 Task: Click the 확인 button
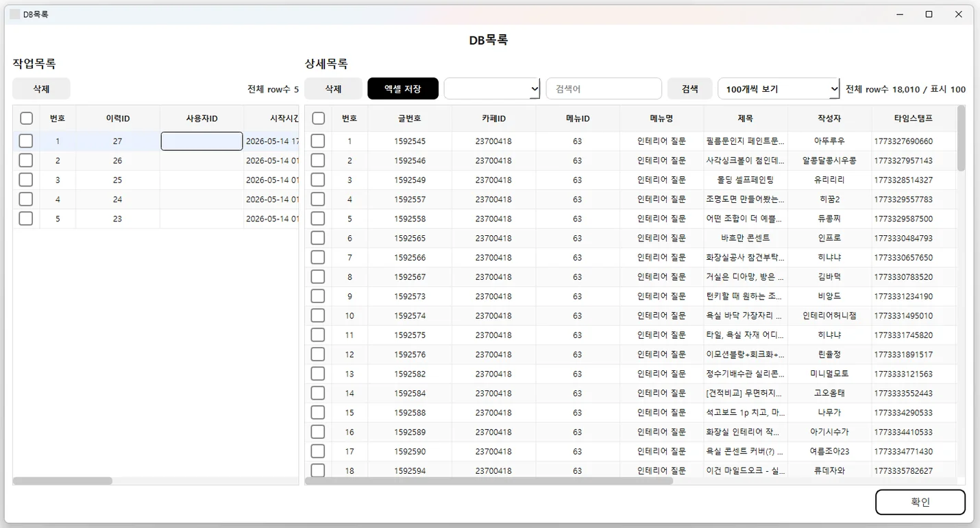point(920,502)
